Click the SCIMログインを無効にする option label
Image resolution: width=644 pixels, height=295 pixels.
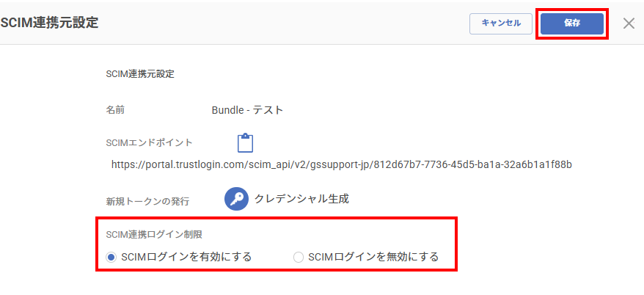tap(373, 257)
